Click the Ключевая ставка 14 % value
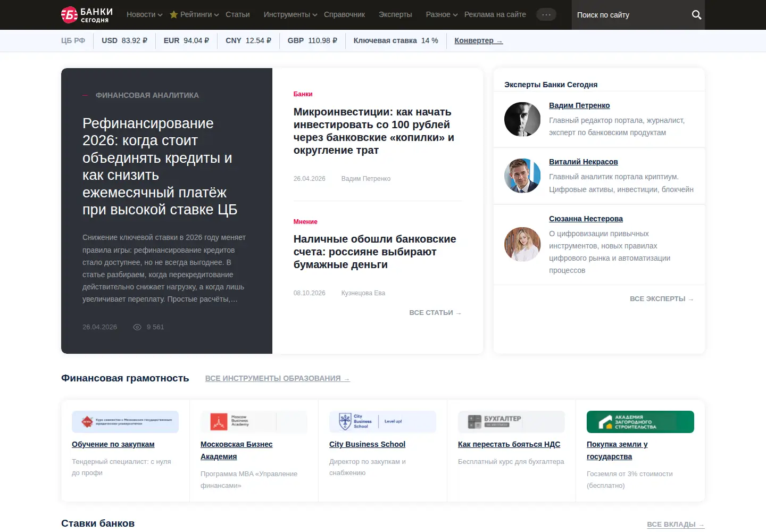This screenshot has width=766, height=532. pyautogui.click(x=396, y=40)
